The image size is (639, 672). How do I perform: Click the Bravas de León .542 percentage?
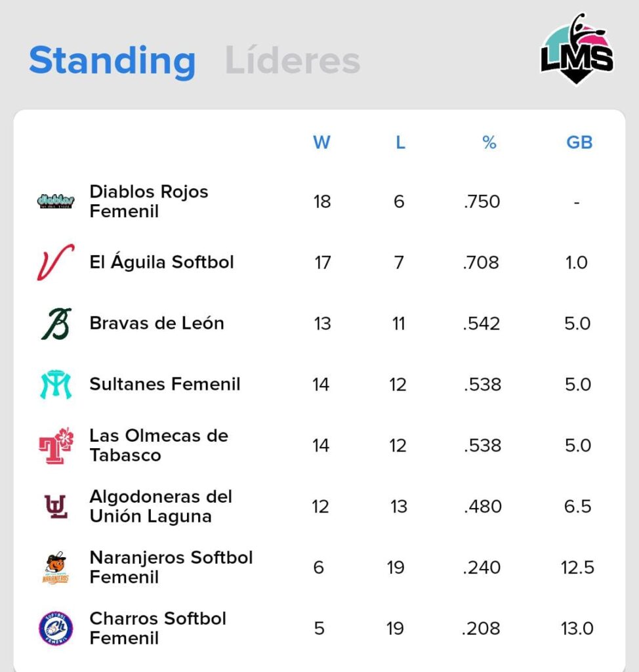[x=482, y=324]
